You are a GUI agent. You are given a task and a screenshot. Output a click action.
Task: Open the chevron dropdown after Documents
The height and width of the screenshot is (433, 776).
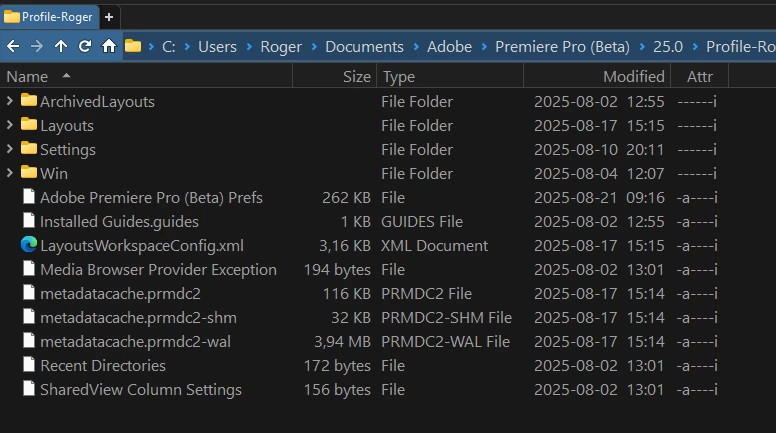pos(416,47)
